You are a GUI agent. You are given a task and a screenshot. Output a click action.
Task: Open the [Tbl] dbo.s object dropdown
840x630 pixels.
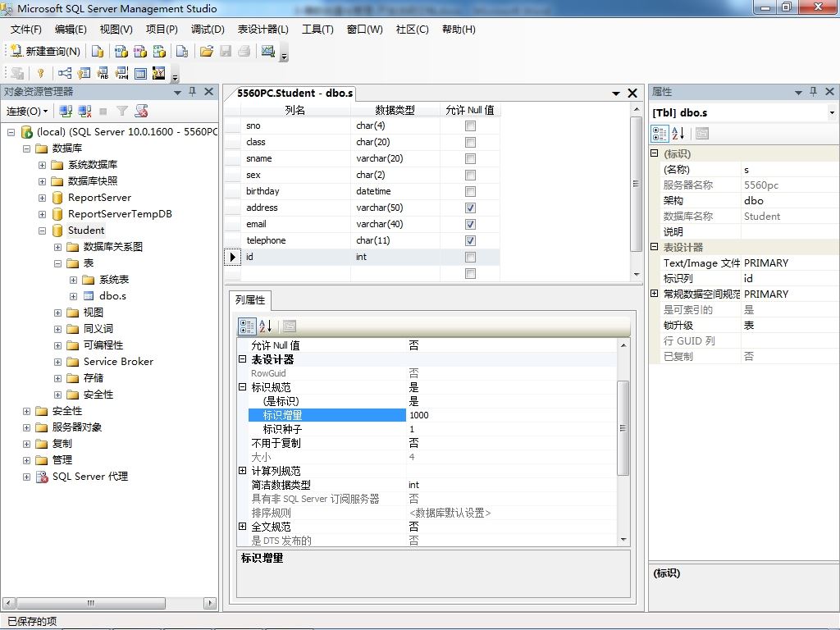(832, 113)
